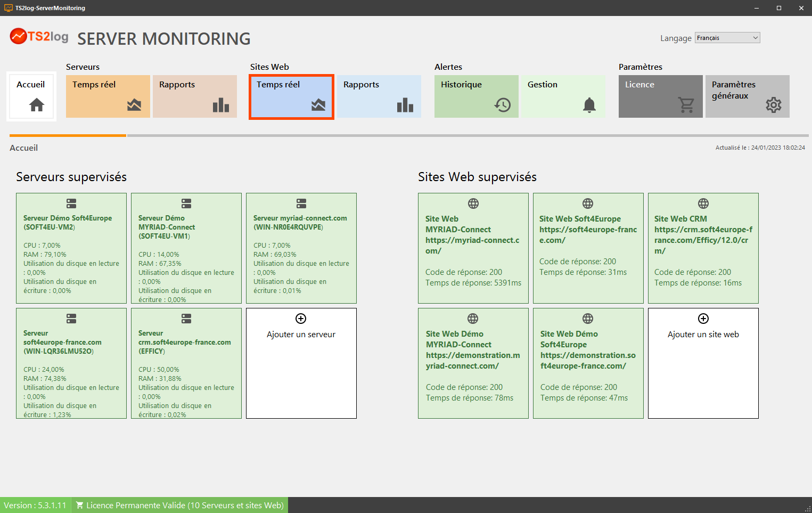The image size is (812, 513).
Task: Click the Serveurs Temps réel chart icon
Action: pos(134,105)
